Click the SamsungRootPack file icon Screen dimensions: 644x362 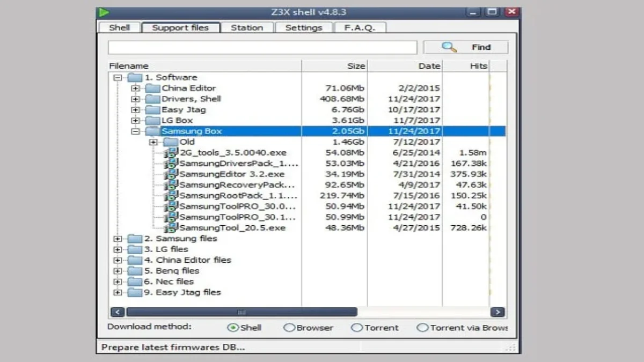point(171,196)
